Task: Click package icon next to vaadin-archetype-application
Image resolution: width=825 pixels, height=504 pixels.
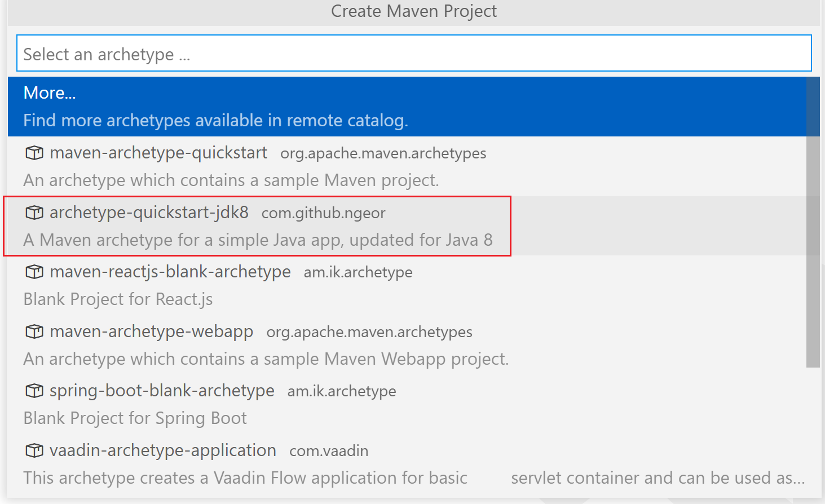Action: coord(34,450)
